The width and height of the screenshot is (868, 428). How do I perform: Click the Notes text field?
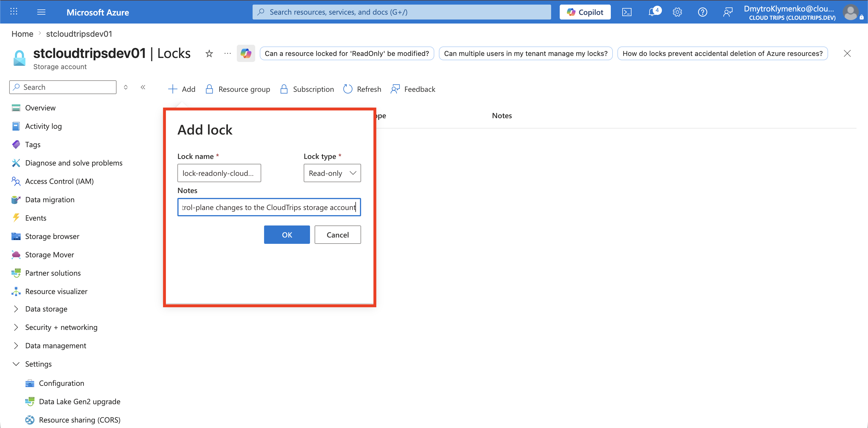tap(269, 207)
